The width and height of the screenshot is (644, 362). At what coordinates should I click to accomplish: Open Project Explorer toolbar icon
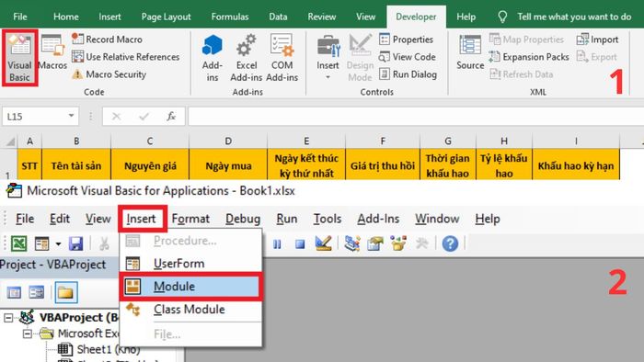point(352,243)
